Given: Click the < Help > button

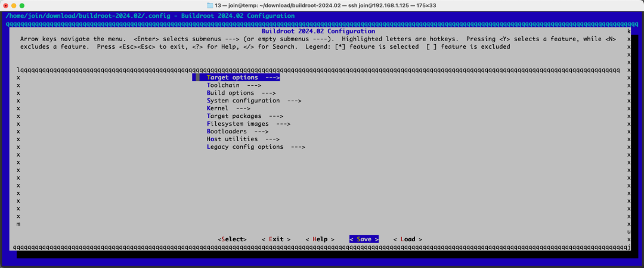Looking at the screenshot, I should [x=320, y=239].
